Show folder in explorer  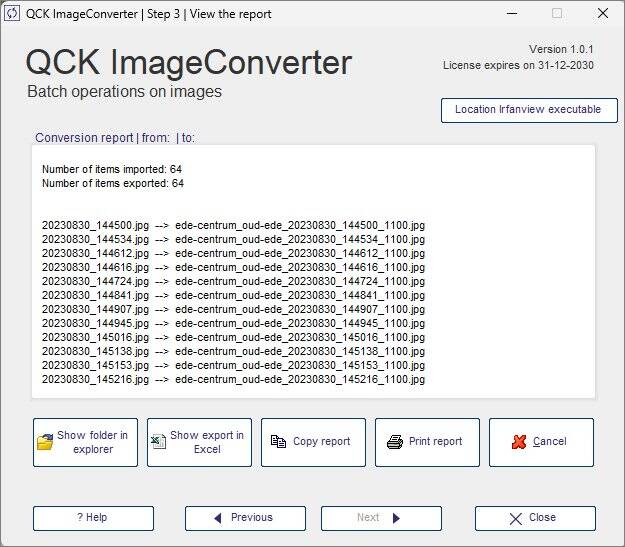click(85, 442)
